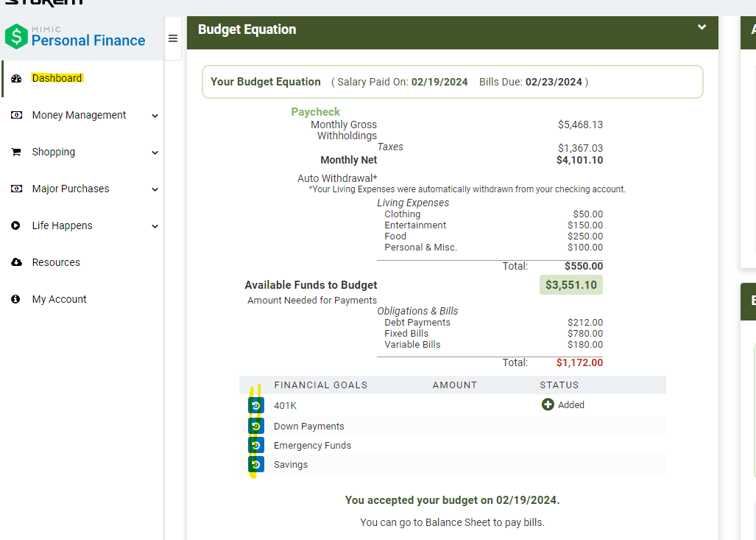Screen dimensions: 756x540
Task: Open the Major Purchases menu
Action: point(71,189)
